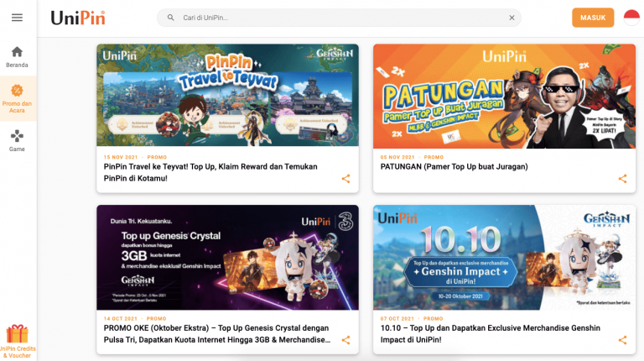The width and height of the screenshot is (644, 361).
Task: Share the PROMO OKE Oktober Ekstra post
Action: pyautogui.click(x=345, y=340)
